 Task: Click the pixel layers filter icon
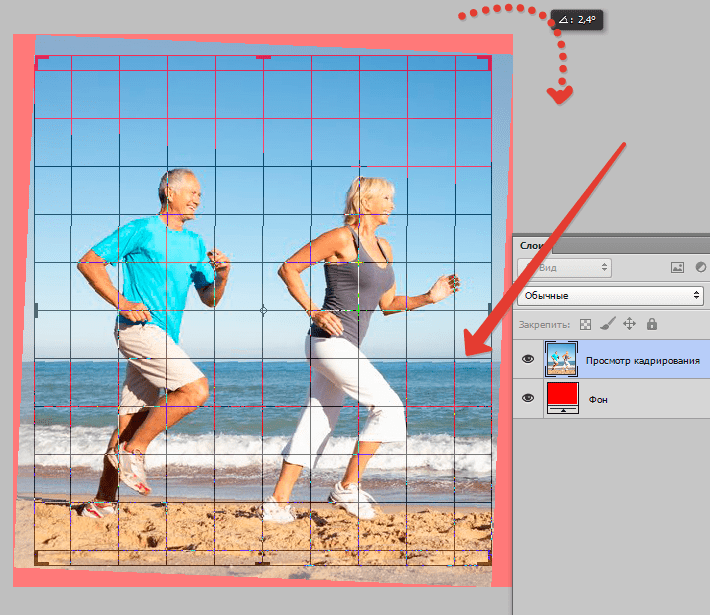(x=677, y=268)
